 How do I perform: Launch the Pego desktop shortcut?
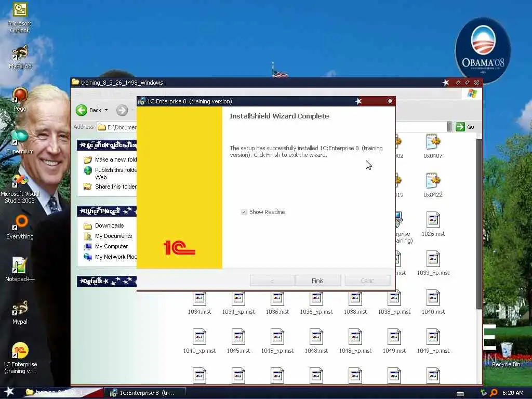(x=20, y=100)
